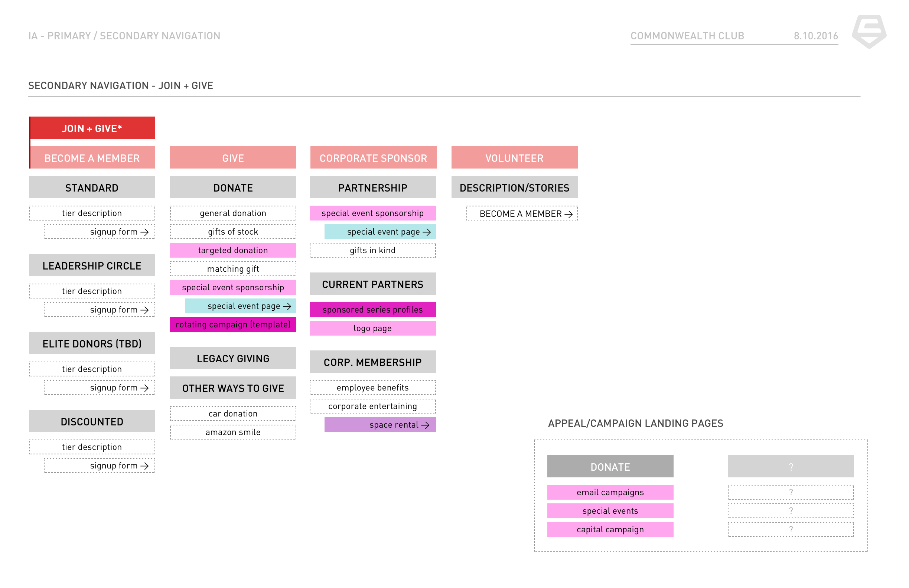
Task: Open the BECOME A MEMBER section tab
Action: pyautogui.click(x=92, y=158)
